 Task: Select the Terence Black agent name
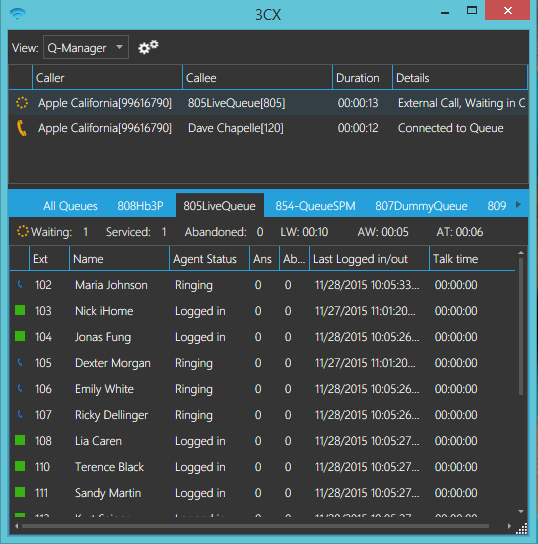109,467
